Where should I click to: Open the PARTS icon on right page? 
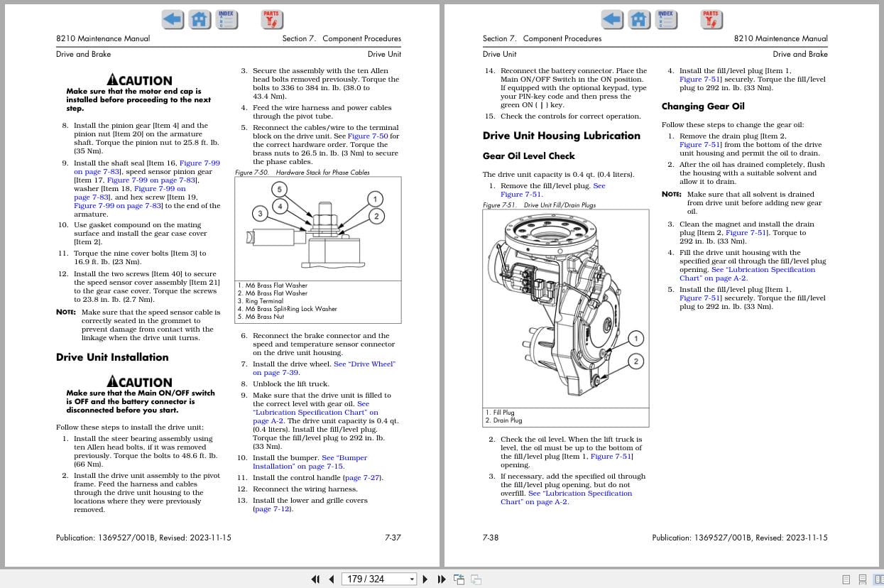[x=711, y=19]
